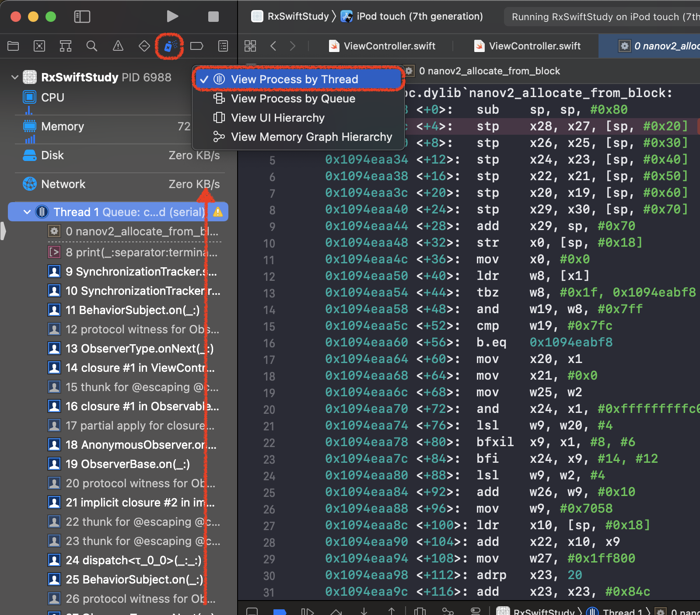This screenshot has height=615, width=700.
Task: Choose View Memory Graph Hierarchy
Action: pyautogui.click(x=297, y=137)
